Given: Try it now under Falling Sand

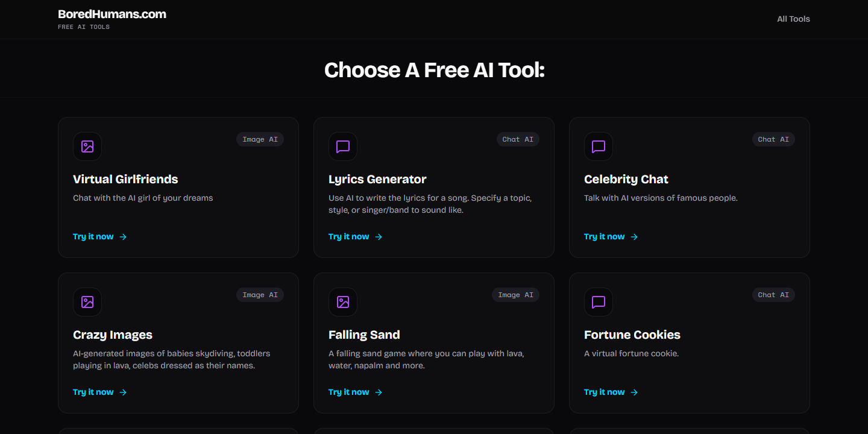Looking at the screenshot, I should pyautogui.click(x=349, y=392).
